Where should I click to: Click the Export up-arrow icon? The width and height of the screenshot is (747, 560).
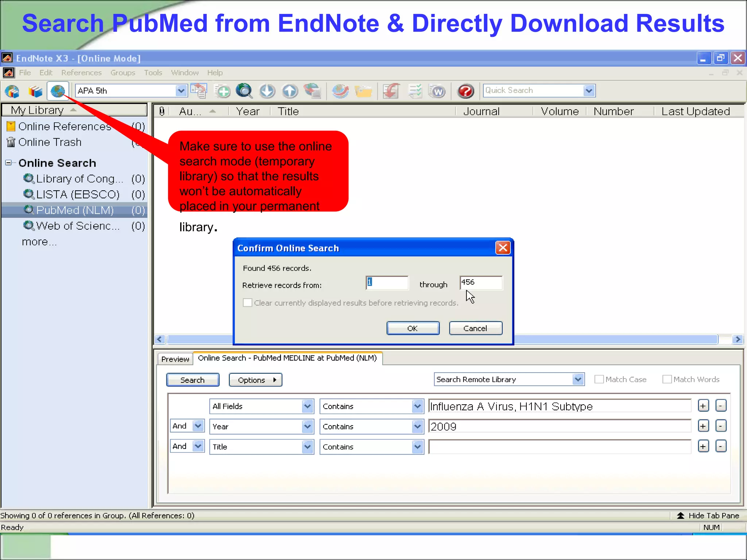coord(290,91)
